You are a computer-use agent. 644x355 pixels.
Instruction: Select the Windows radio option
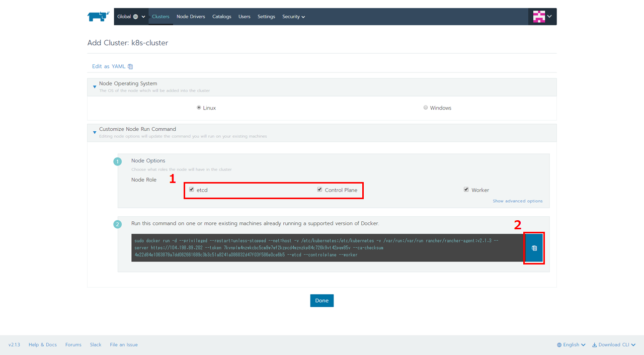click(x=426, y=108)
